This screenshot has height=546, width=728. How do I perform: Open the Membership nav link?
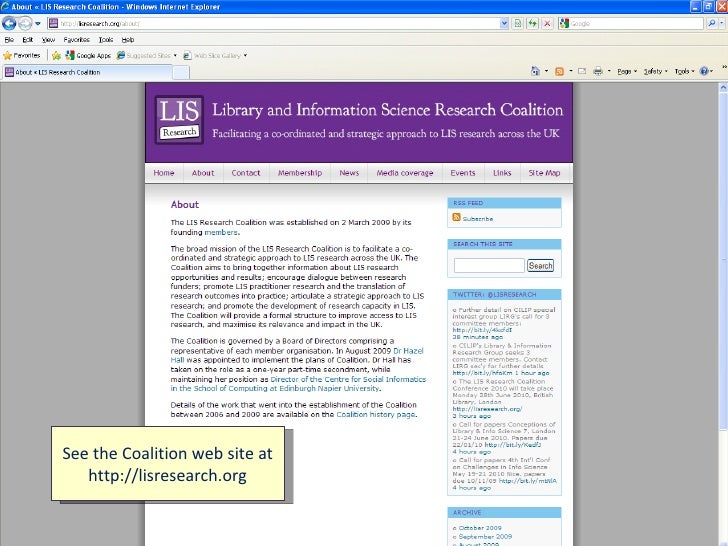(x=300, y=173)
